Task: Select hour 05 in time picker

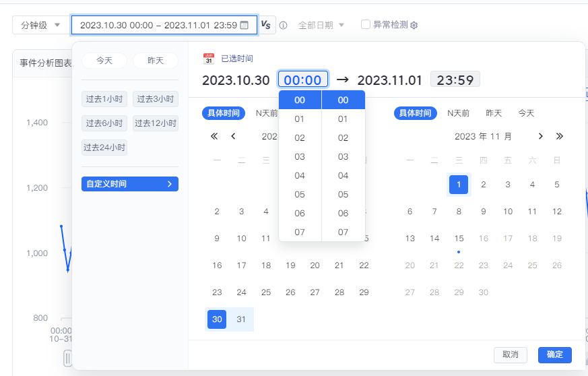Action: (300, 195)
